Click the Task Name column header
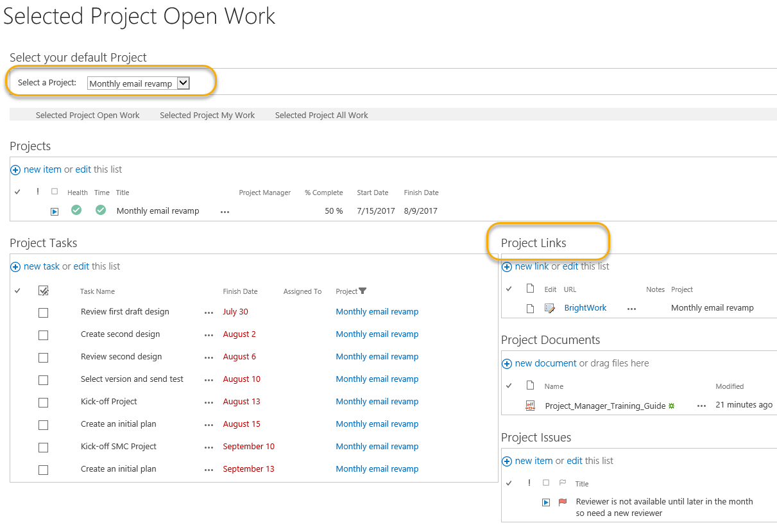This screenshot has width=777, height=532. (98, 291)
